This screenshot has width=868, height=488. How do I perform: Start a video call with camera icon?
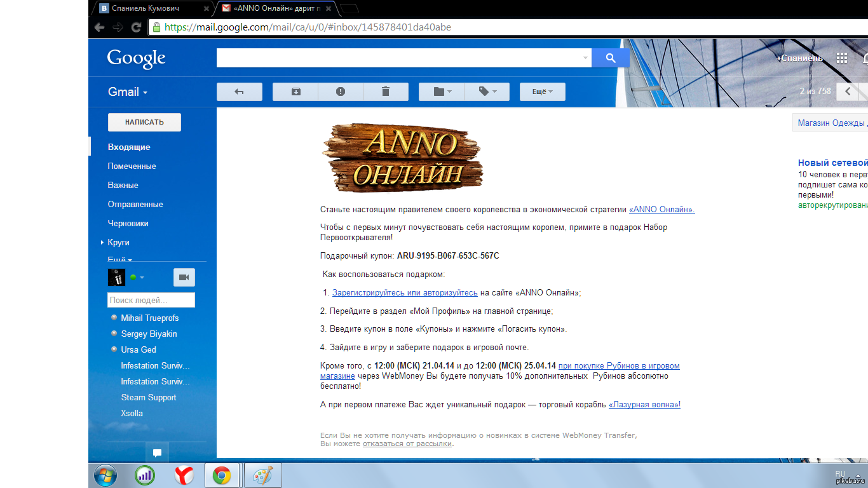pos(184,278)
